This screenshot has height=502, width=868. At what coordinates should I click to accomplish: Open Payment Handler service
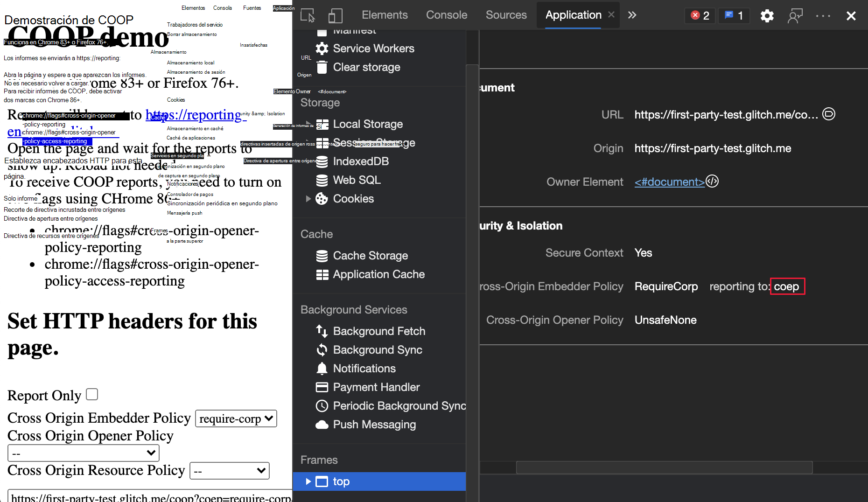point(376,387)
